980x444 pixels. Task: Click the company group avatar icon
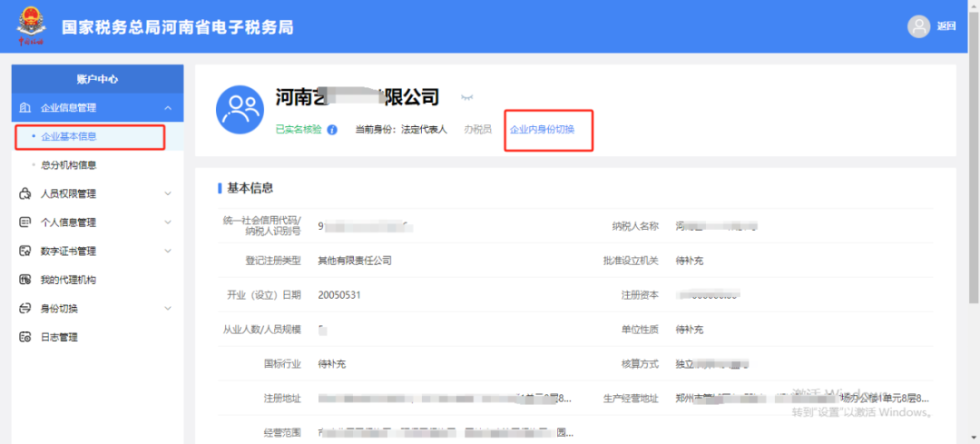(x=240, y=110)
